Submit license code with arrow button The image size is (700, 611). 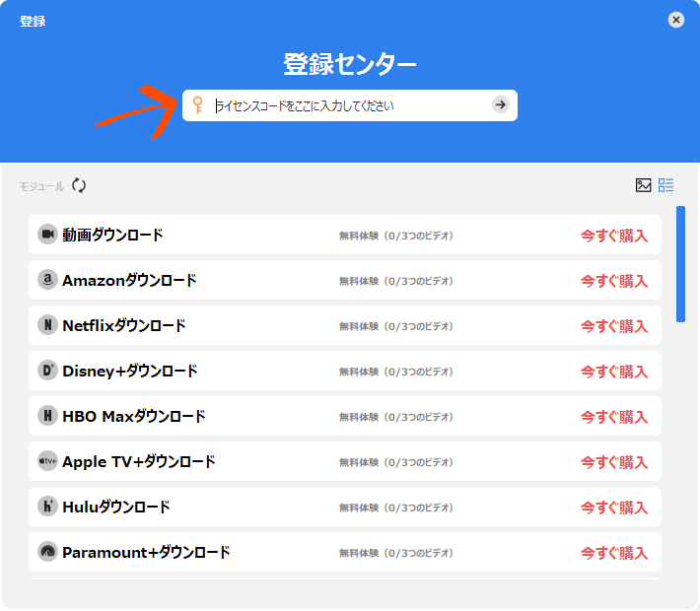tap(501, 105)
